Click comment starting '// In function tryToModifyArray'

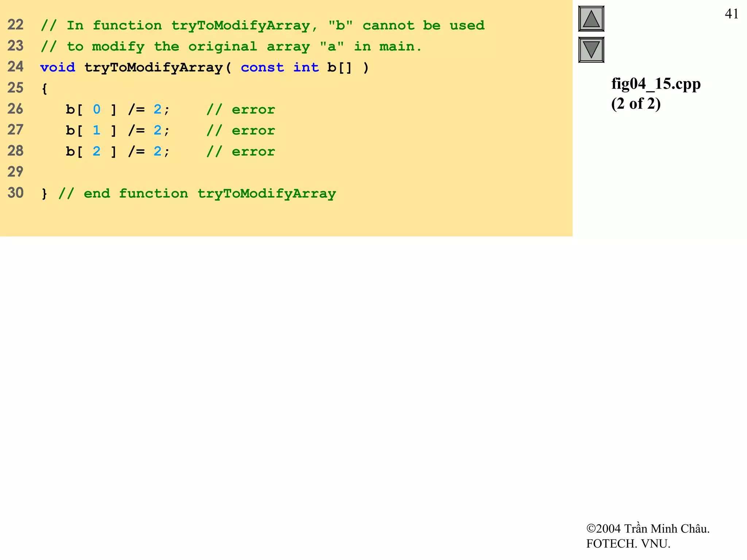(263, 26)
